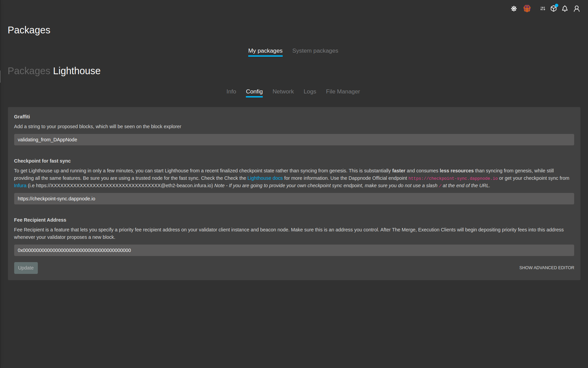Click the Packages breadcrumb heading
The height and width of the screenshot is (368, 588).
coord(29,71)
